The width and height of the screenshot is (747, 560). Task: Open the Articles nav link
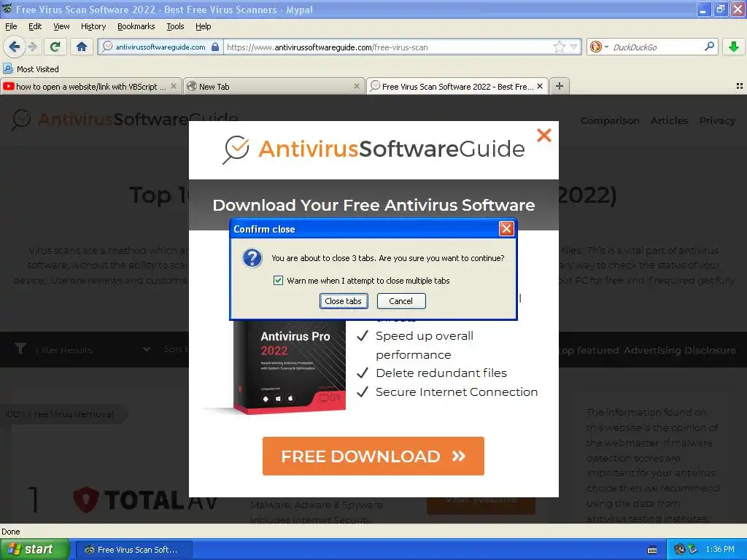tap(670, 120)
